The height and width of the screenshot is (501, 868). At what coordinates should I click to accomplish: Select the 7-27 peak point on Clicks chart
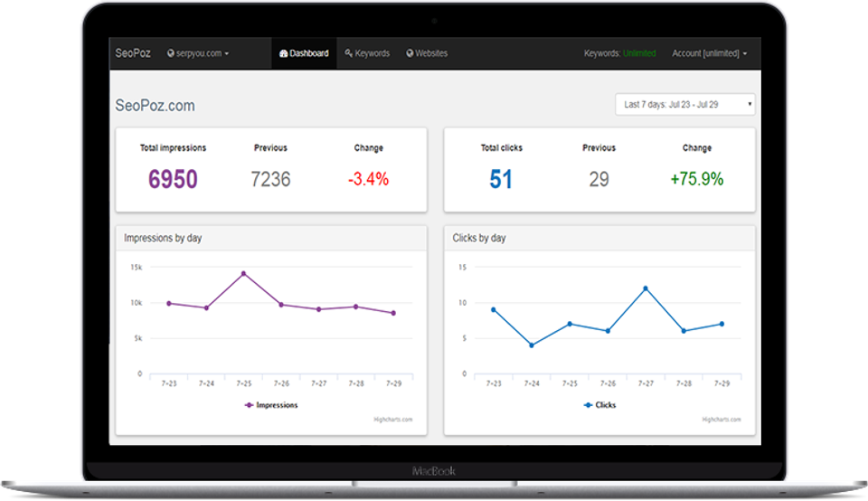[646, 288]
